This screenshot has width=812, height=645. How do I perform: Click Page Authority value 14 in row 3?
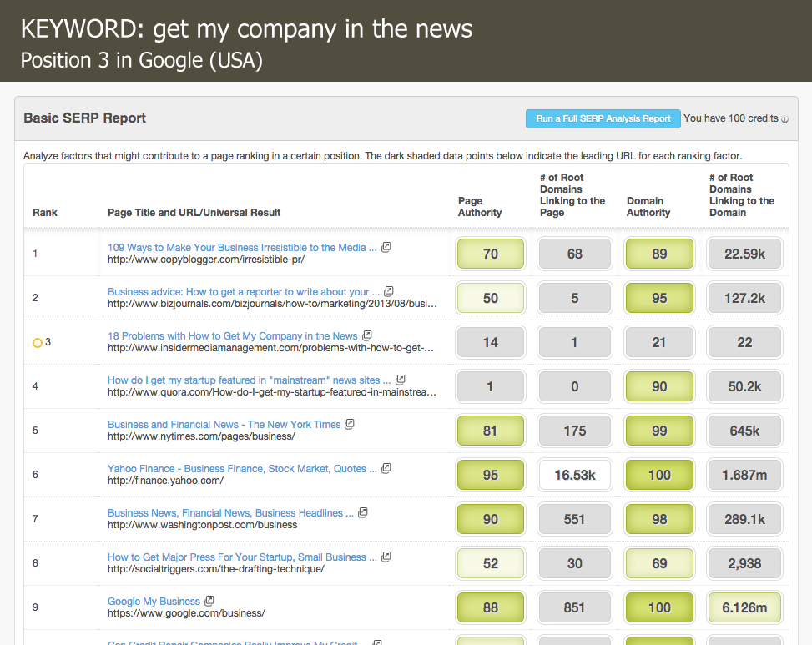coord(491,342)
